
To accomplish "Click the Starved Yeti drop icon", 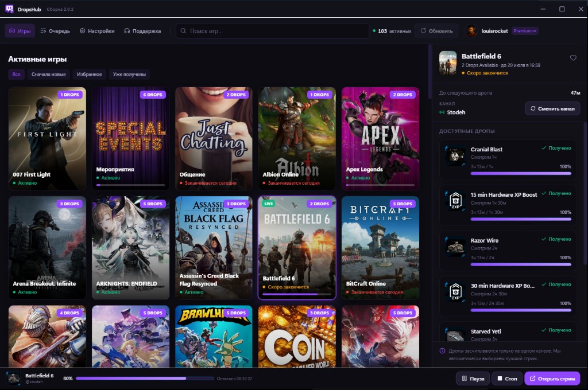I will coord(455,335).
